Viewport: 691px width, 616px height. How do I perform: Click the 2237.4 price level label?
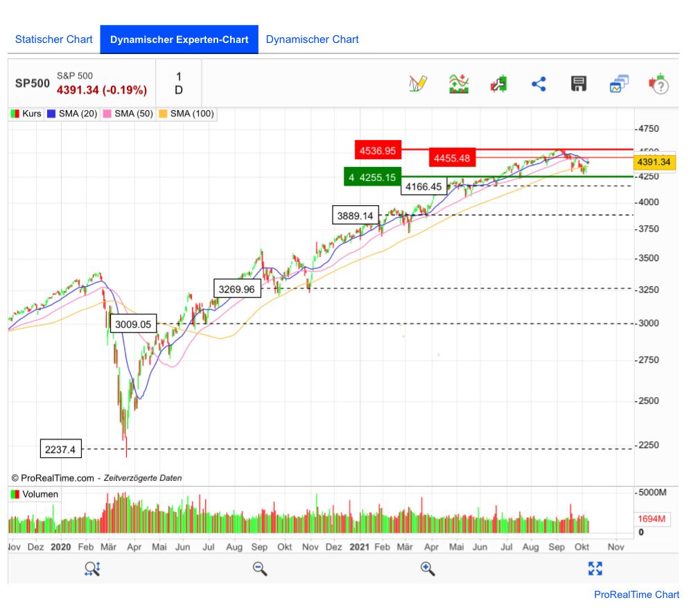click(x=60, y=450)
